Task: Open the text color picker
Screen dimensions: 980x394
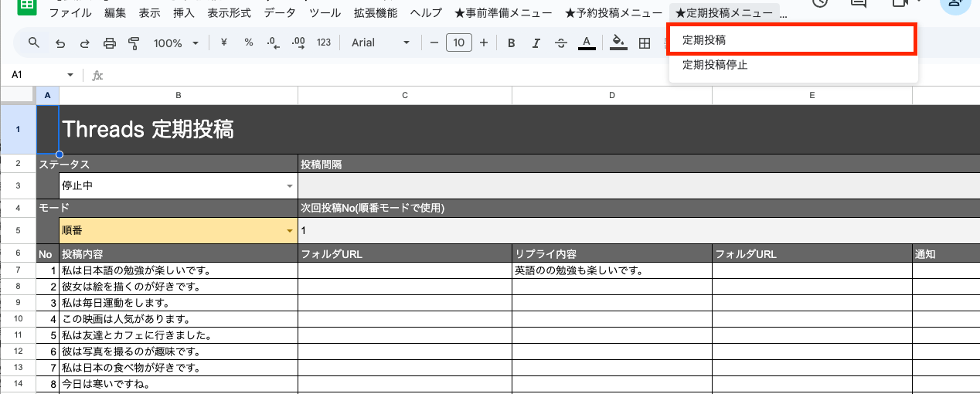Action: pyautogui.click(x=587, y=43)
